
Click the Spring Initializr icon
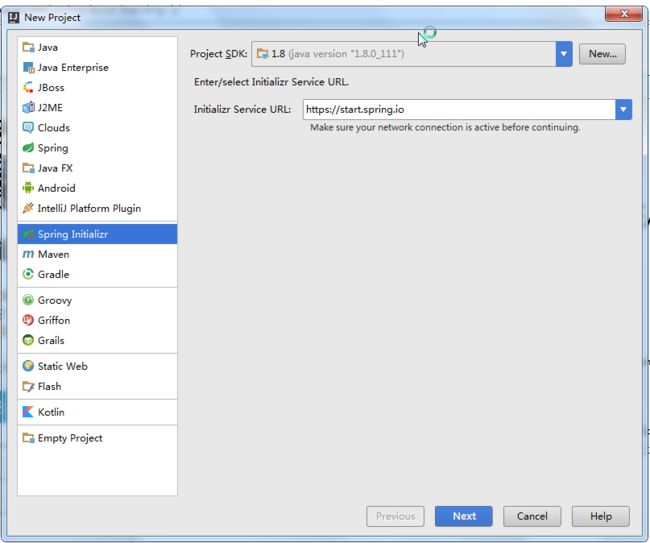click(x=28, y=234)
